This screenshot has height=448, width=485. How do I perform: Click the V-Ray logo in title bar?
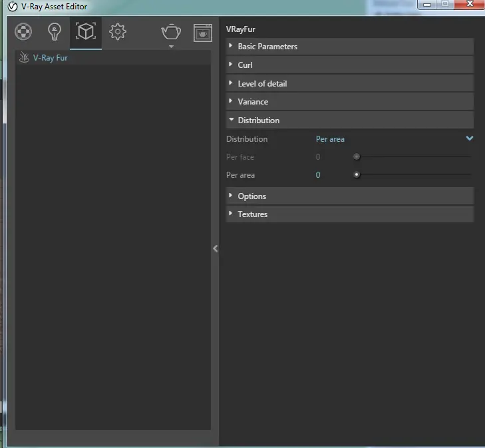(13, 7)
